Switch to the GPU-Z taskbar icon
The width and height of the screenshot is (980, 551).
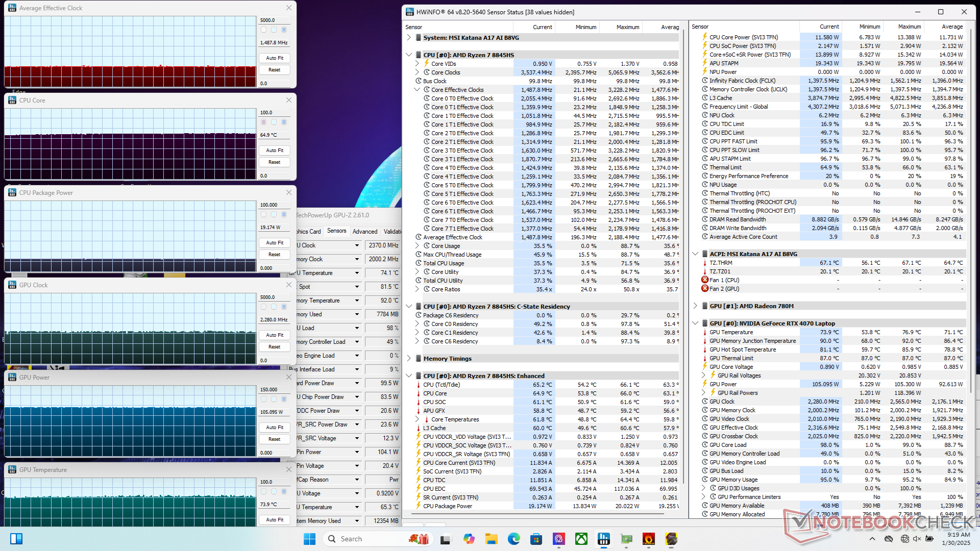(x=626, y=539)
